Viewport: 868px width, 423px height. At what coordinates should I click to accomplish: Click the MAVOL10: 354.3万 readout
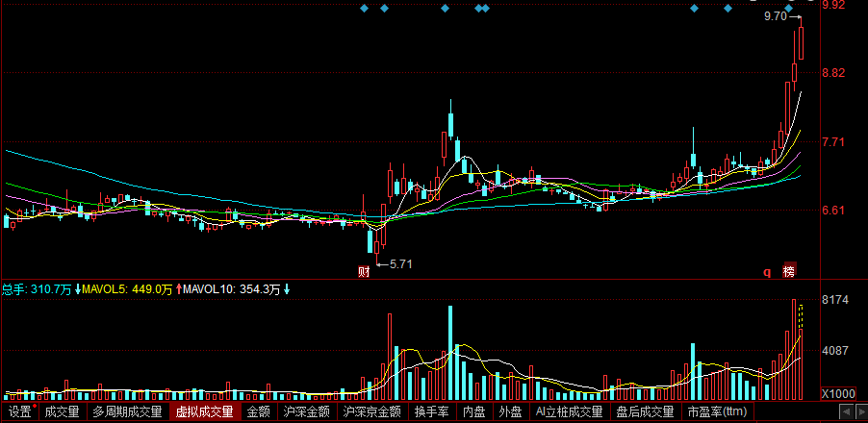(x=231, y=289)
